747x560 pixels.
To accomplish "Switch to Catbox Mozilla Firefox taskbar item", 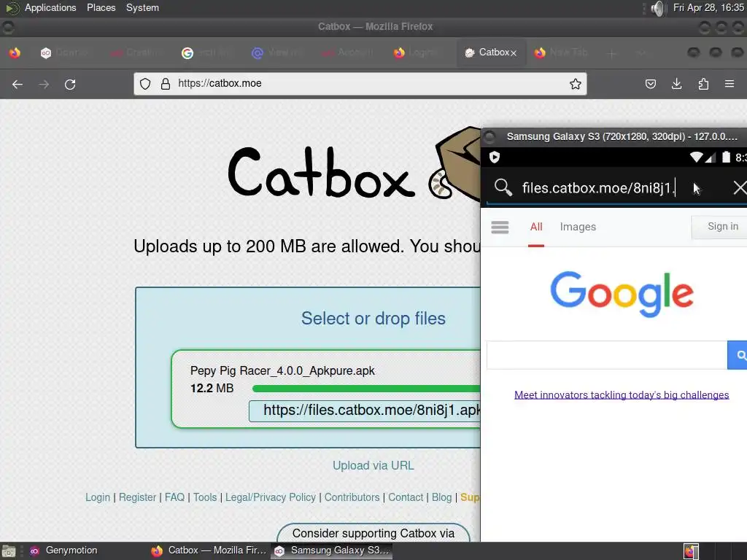I will [209, 551].
